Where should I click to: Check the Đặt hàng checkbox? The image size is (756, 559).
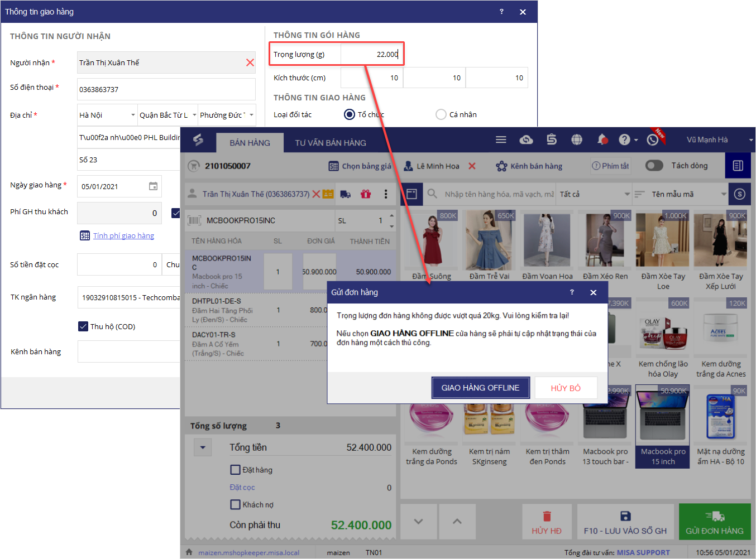(236, 470)
